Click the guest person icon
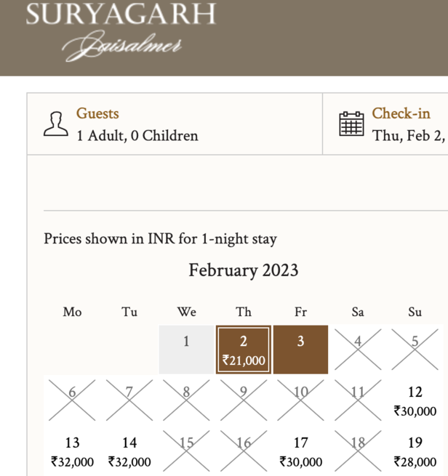Image resolution: width=448 pixels, height=476 pixels. 55,124
